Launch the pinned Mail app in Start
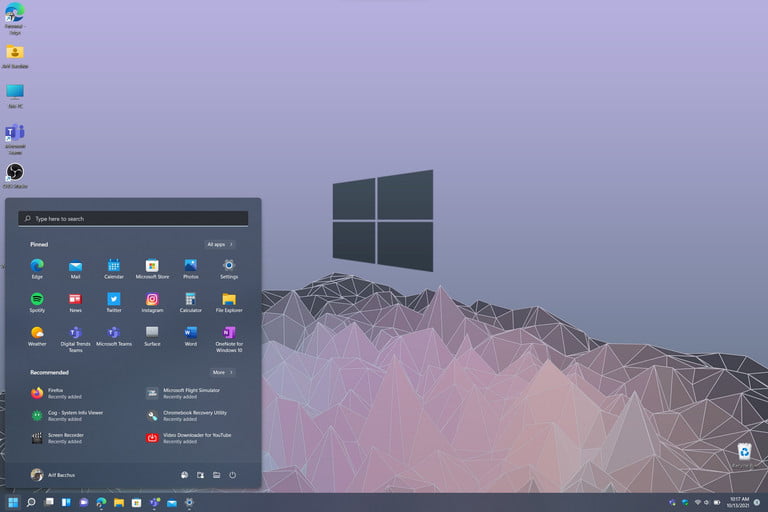This screenshot has height=512, width=768. pos(75,268)
